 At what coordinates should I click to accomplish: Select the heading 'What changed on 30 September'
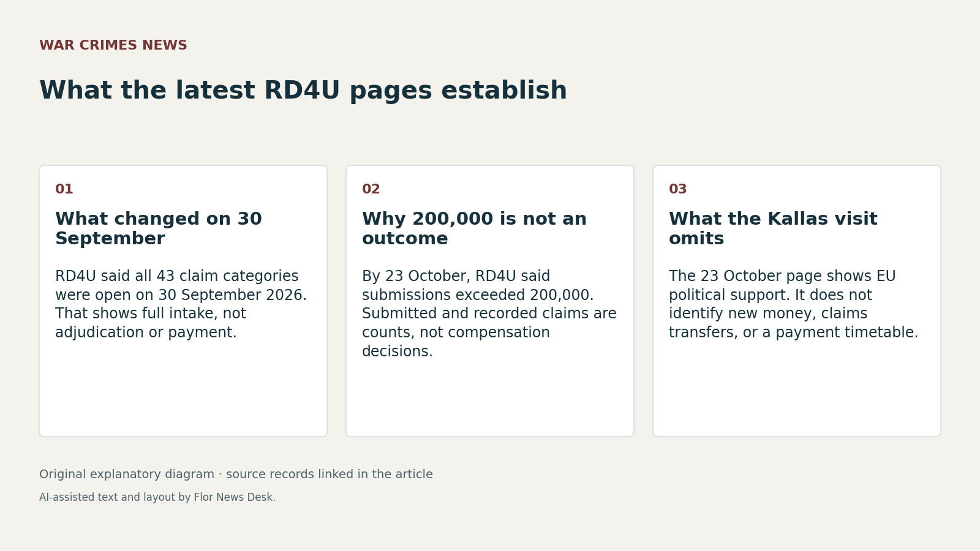(159, 229)
